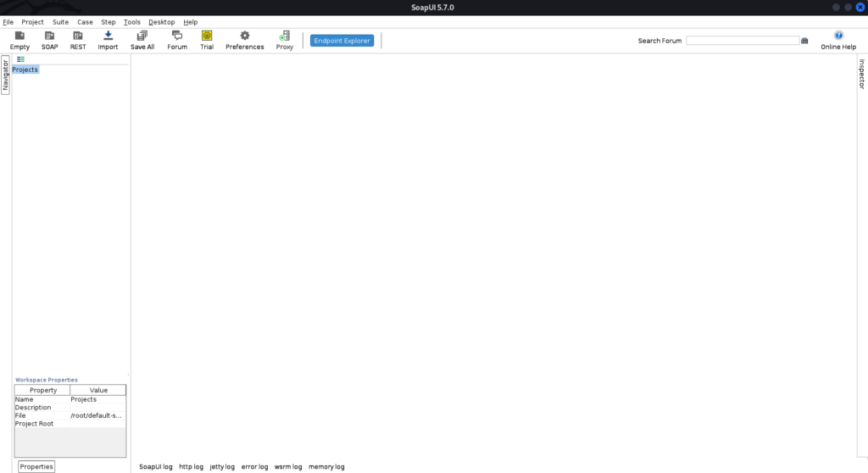Open Proxy settings icon

pos(285,41)
